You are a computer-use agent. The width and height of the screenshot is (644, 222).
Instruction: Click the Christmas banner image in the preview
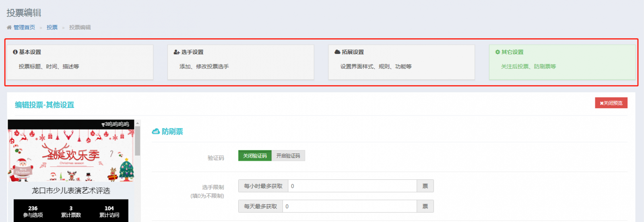(71, 155)
